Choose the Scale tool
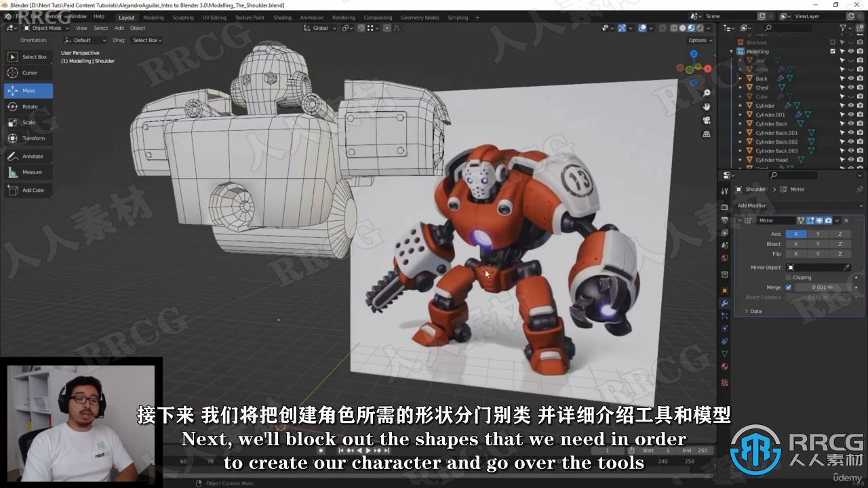 coord(28,123)
